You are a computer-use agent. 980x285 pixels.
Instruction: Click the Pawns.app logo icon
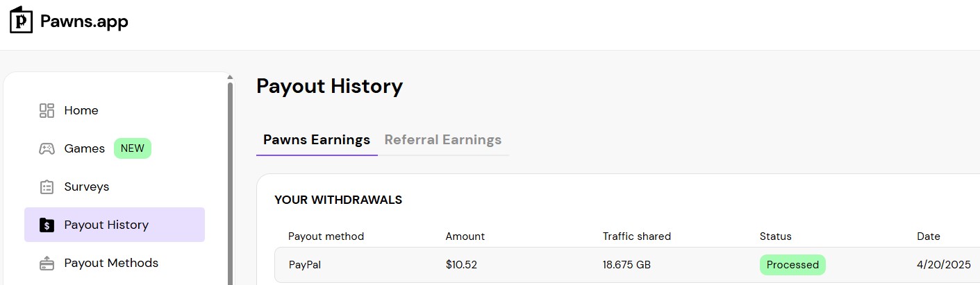coord(22,20)
